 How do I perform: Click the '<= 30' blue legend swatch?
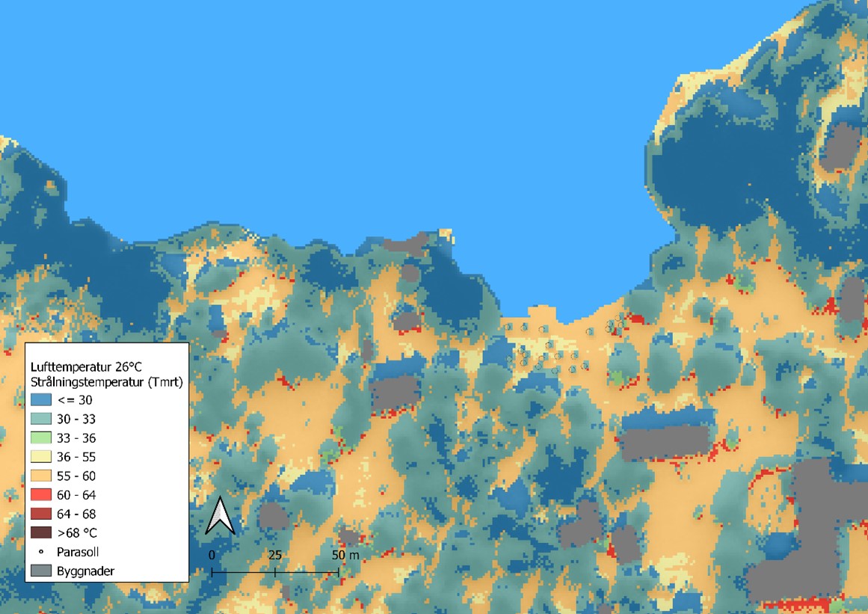[42, 400]
